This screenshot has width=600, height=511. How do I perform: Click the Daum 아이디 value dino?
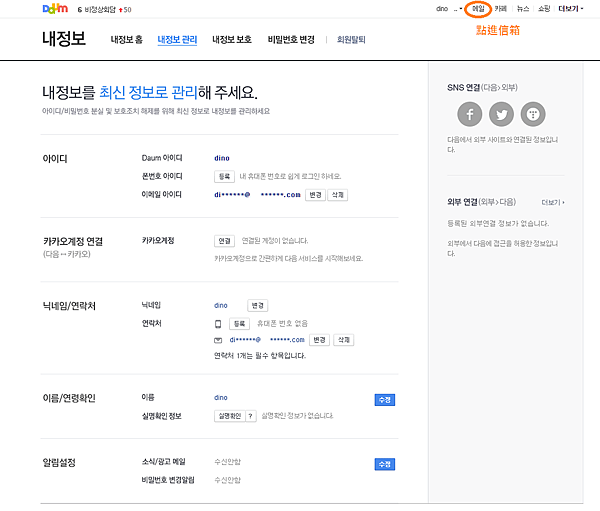pyautogui.click(x=222, y=158)
